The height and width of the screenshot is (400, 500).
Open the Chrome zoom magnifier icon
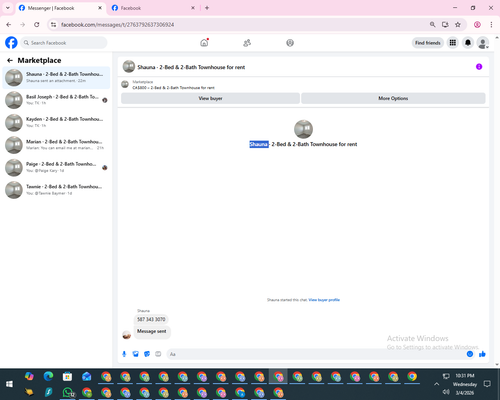(x=432, y=25)
